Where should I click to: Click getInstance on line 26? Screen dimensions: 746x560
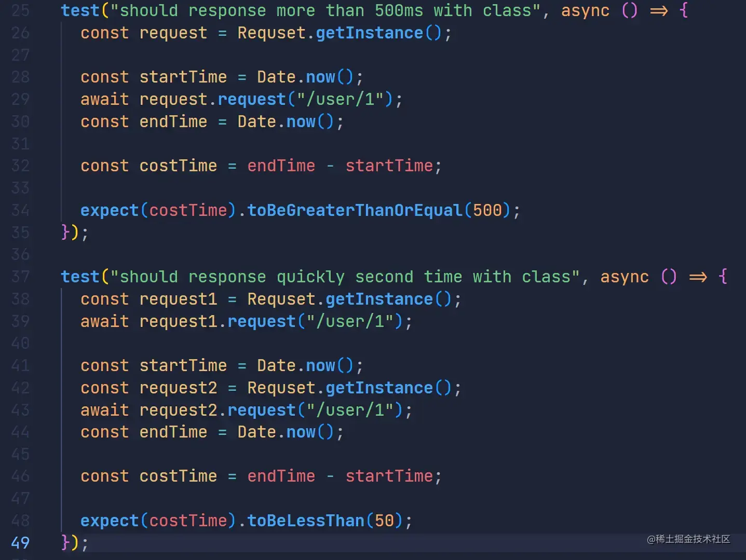coord(370,33)
